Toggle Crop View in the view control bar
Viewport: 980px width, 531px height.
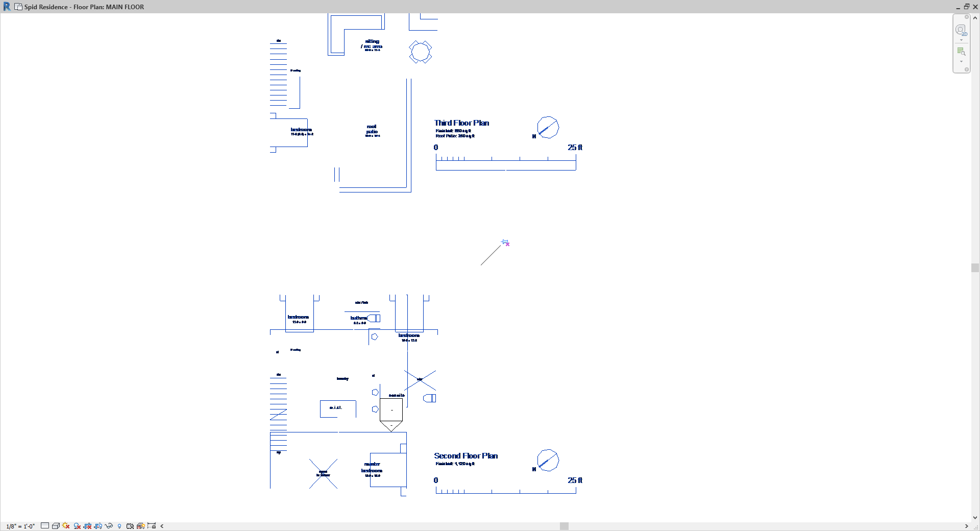pyautogui.click(x=87, y=526)
